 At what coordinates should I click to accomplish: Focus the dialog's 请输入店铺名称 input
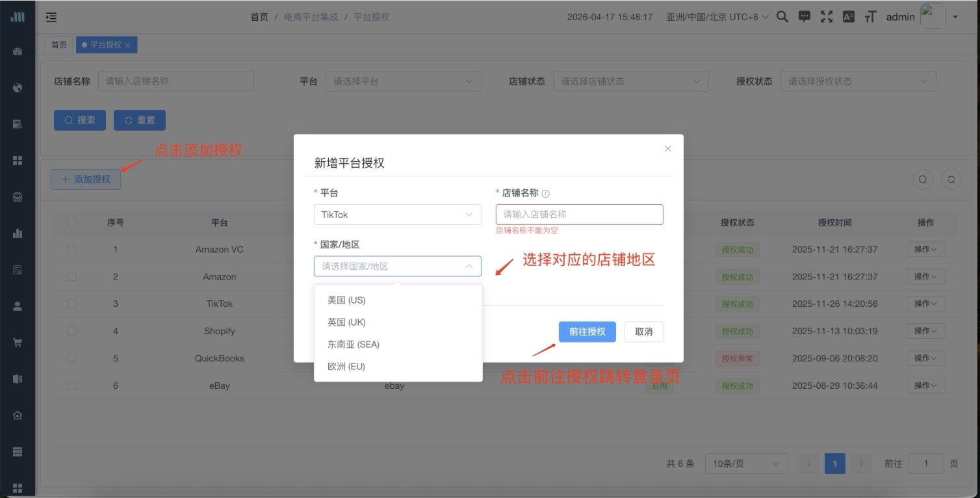click(x=580, y=215)
